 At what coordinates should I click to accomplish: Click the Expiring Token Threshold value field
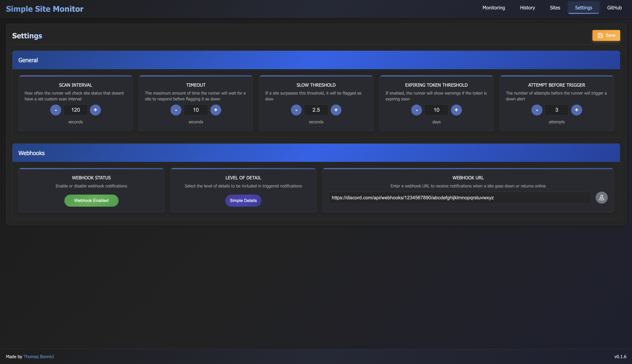coord(436,110)
